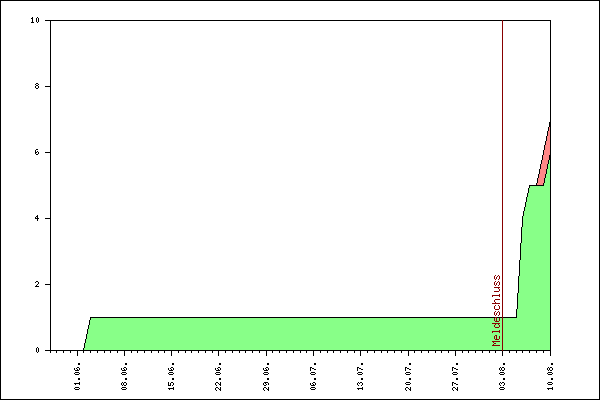
Task: Click the x-axis date label 03.08.
Action: (502, 377)
